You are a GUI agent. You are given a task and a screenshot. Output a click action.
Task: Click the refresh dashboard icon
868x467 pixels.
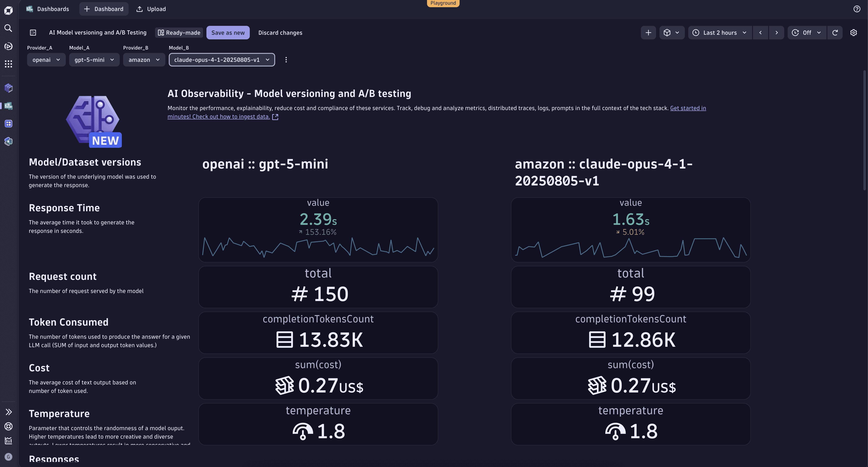pyautogui.click(x=835, y=33)
